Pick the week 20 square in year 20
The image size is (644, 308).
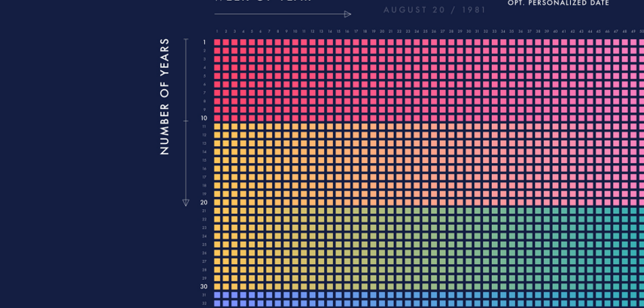[382, 202]
